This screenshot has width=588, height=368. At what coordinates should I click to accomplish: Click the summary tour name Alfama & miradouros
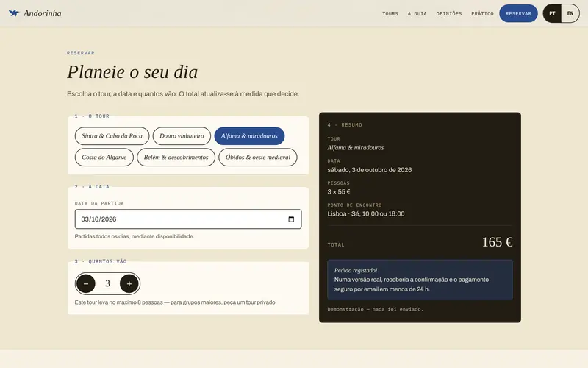point(356,148)
